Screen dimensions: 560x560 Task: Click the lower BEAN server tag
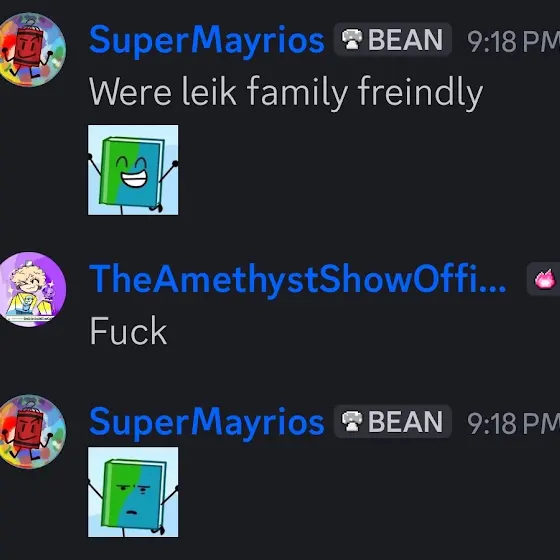tap(392, 421)
